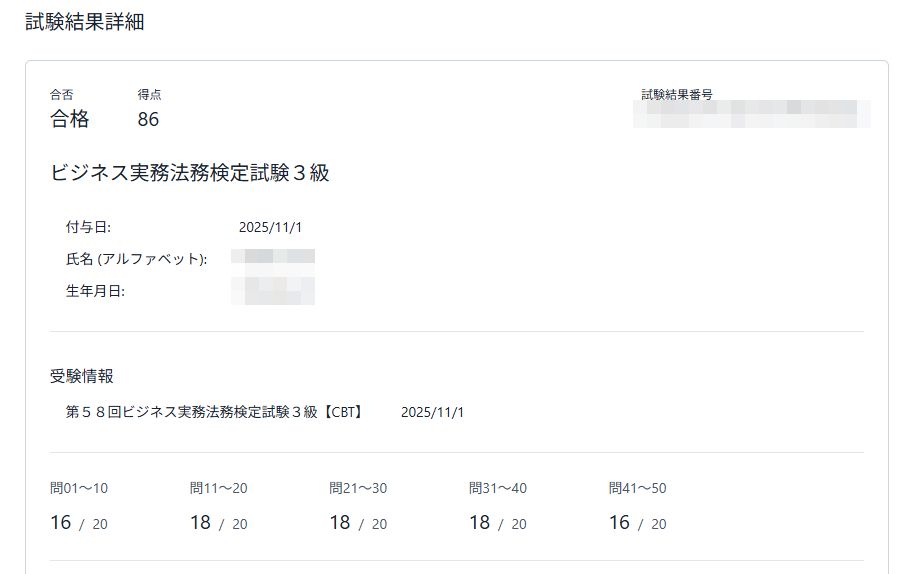Image resolution: width=905 pixels, height=574 pixels.
Task: Select the ビジネス実務法務検定試験３級 exam title
Action: 190,172
